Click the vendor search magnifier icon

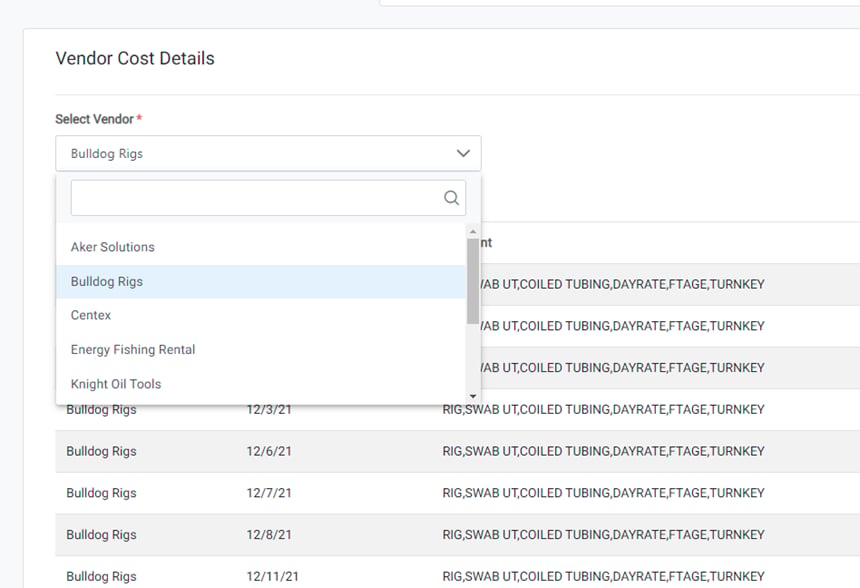451,197
